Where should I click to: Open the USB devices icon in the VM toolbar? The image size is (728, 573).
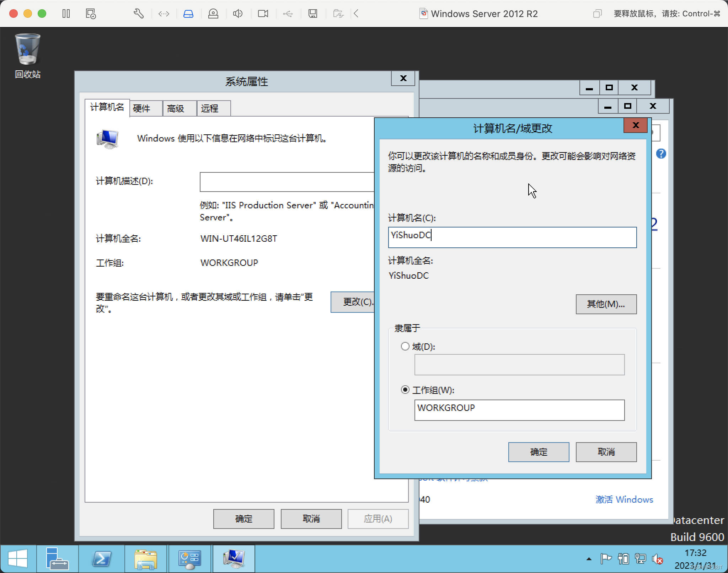click(x=288, y=14)
